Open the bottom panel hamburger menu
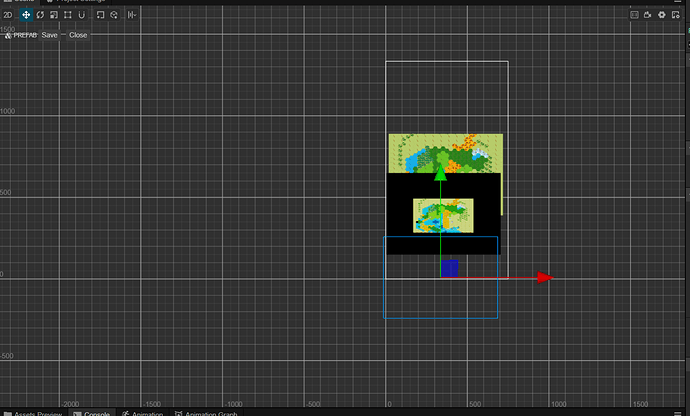690x416 pixels. (x=678, y=413)
